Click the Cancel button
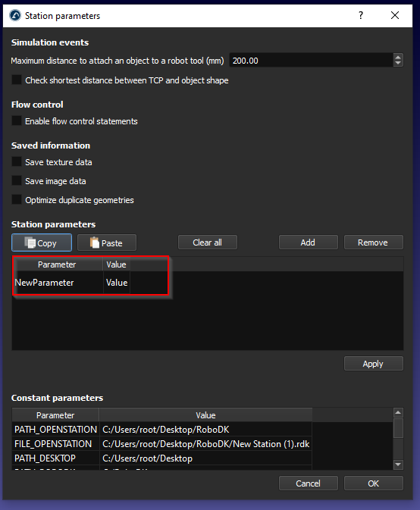420x510 pixels. tap(308, 483)
